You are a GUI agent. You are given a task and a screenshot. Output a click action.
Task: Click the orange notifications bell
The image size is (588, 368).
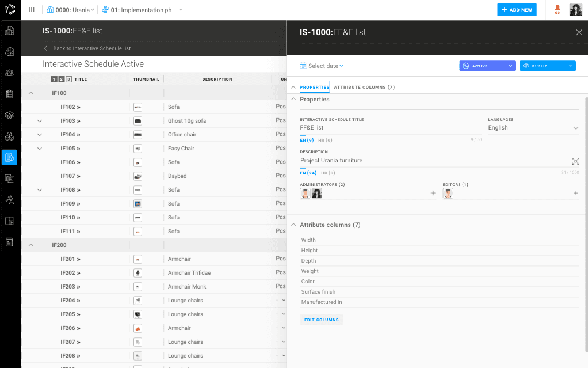tap(557, 9)
